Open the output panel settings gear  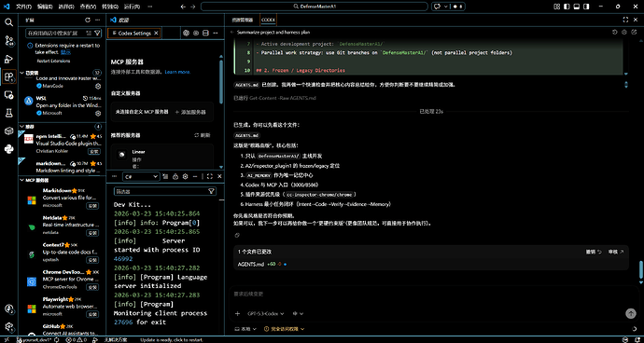click(x=185, y=176)
